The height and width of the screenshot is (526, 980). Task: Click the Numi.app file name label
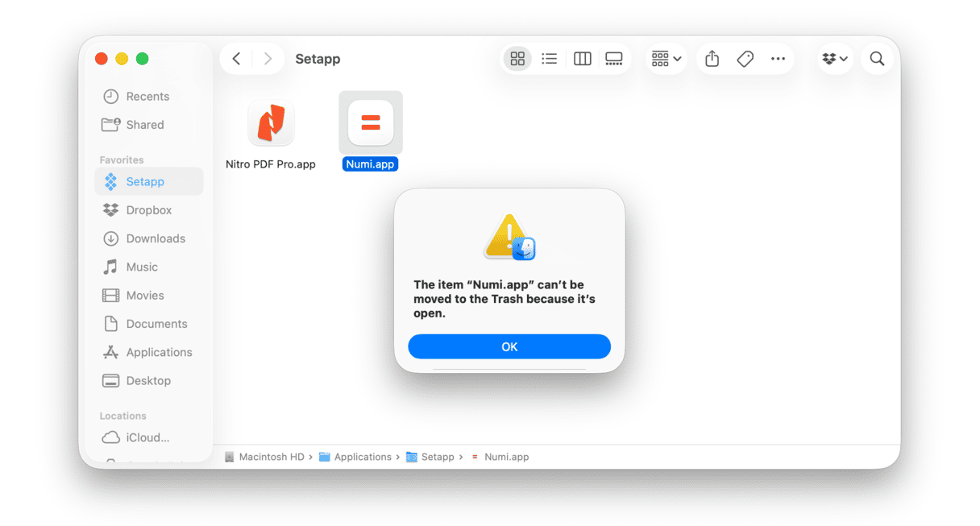coord(371,164)
